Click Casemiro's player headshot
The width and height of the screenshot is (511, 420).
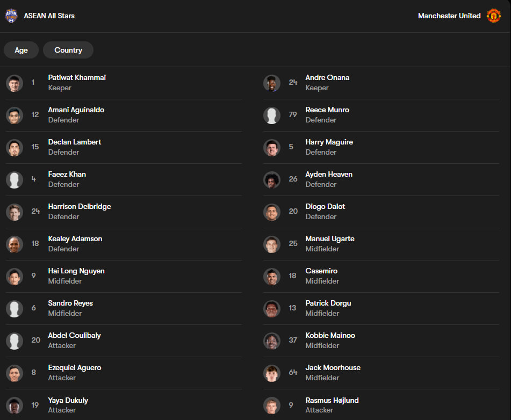[272, 277]
